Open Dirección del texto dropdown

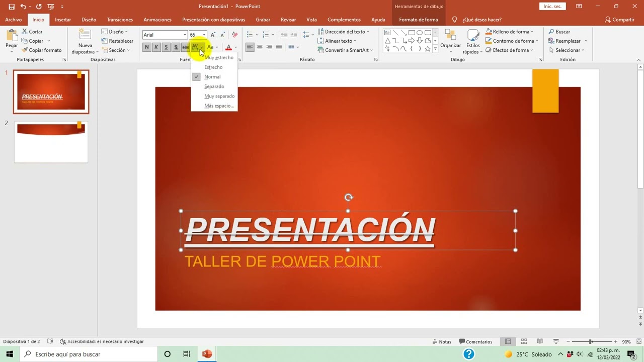pyautogui.click(x=343, y=32)
